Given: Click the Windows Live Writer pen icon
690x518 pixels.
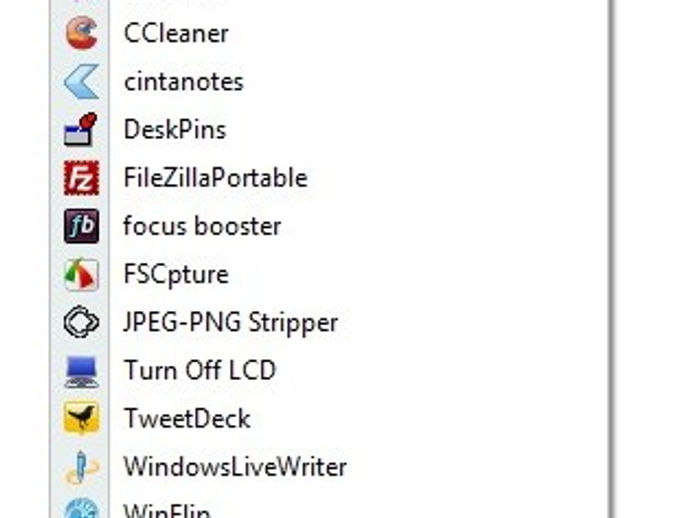Looking at the screenshot, I should (81, 467).
